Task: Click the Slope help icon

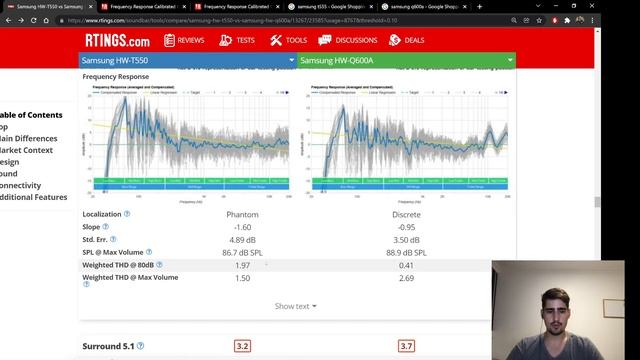Action: [106, 227]
